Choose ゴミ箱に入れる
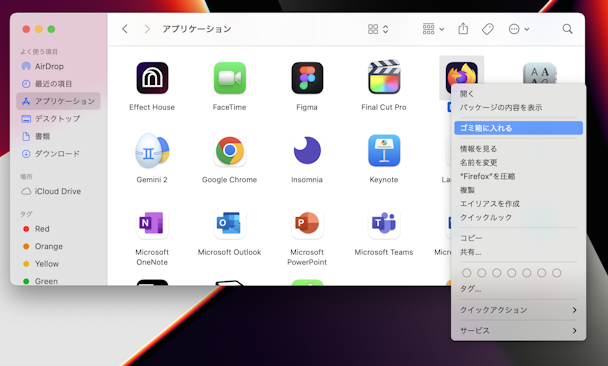608x366 pixels. (518, 128)
